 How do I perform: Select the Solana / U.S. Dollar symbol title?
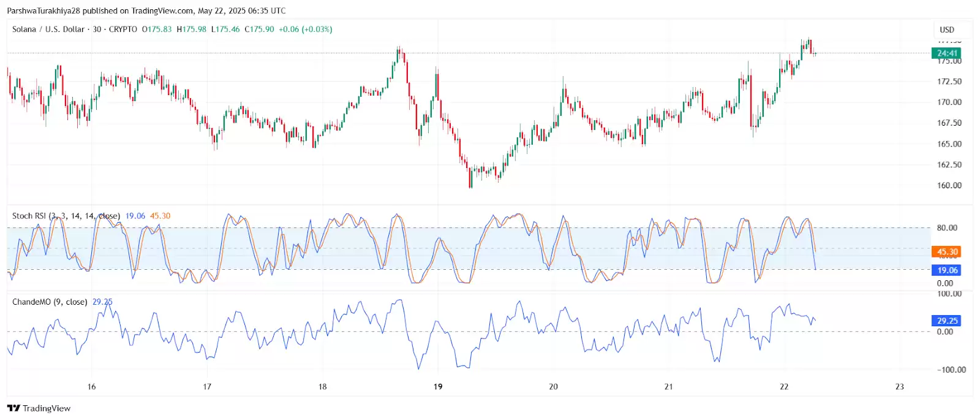tap(48, 29)
